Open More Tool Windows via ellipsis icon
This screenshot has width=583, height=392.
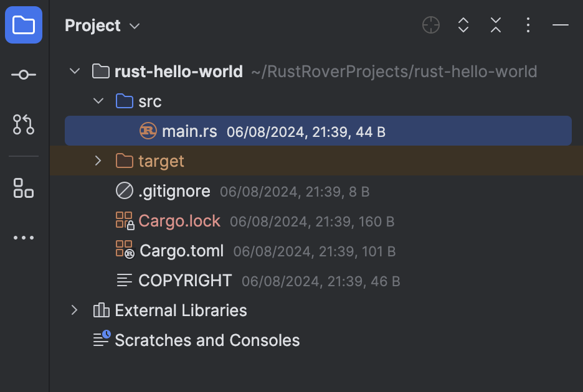pyautogui.click(x=23, y=237)
